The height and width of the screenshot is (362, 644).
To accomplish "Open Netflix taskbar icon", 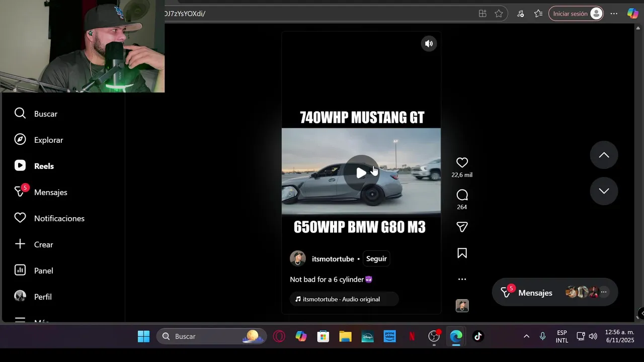I will point(412,336).
